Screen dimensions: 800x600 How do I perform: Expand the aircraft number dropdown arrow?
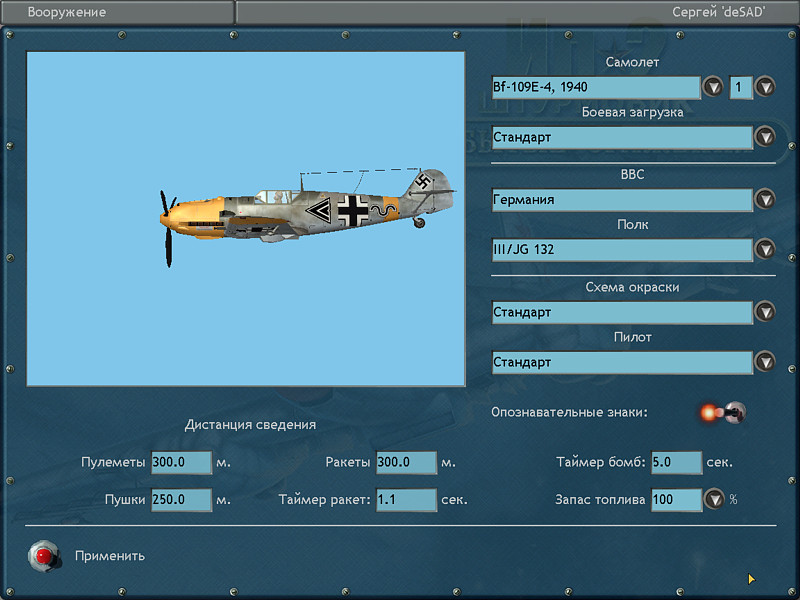[x=765, y=87]
